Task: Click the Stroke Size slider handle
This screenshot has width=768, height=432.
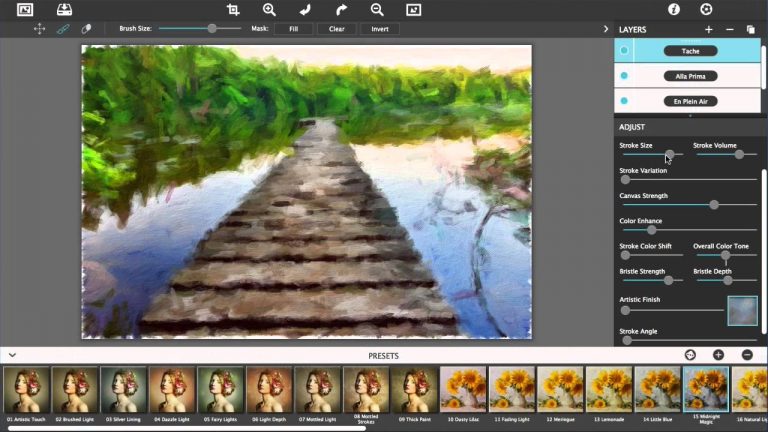Action: click(670, 154)
